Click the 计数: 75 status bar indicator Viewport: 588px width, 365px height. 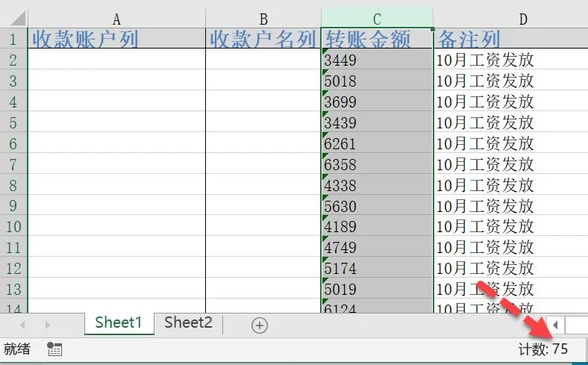543,349
